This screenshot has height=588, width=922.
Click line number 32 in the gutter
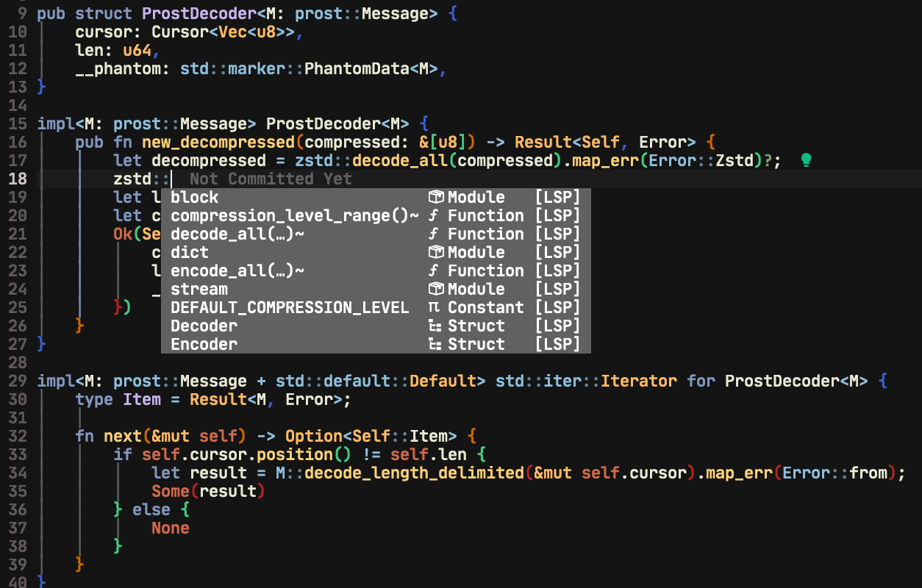[x=18, y=435]
